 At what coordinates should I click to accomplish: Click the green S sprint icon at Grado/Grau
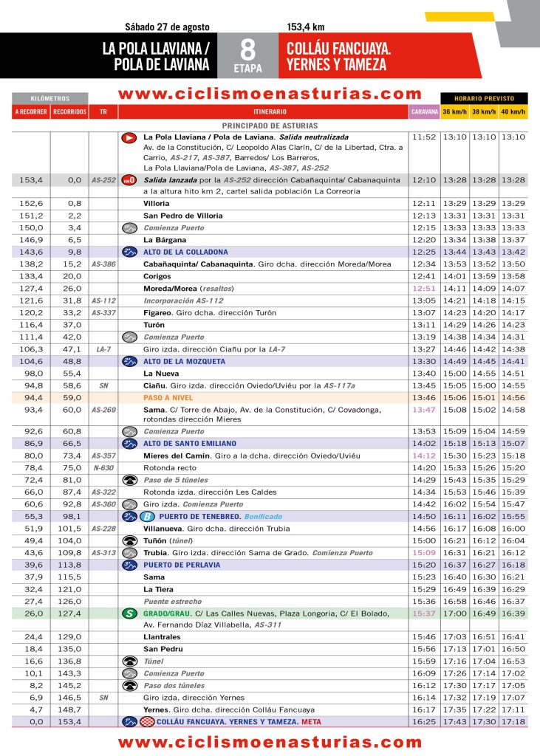(x=129, y=614)
